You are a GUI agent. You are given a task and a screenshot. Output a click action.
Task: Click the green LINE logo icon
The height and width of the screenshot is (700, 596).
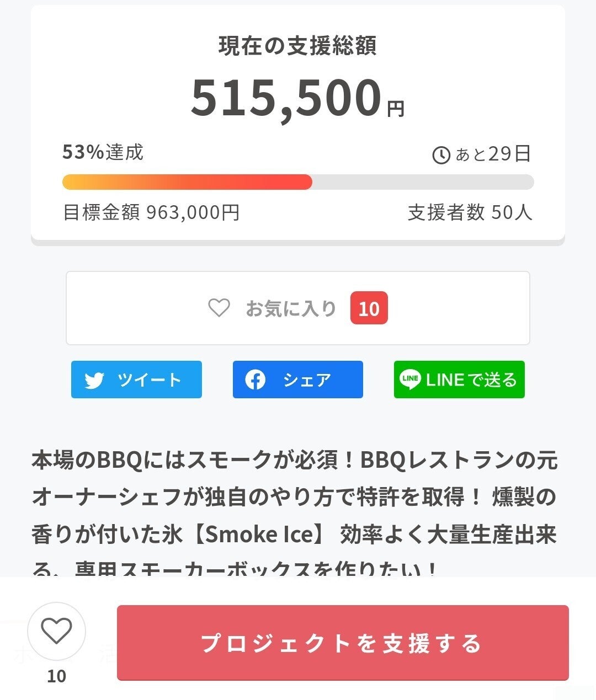click(x=410, y=380)
